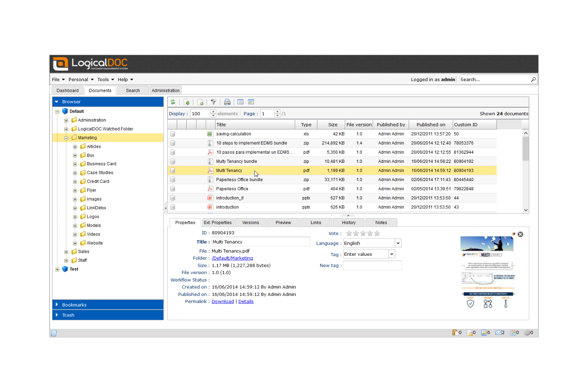Click the status icon of Multi Tenancy row

point(173,170)
